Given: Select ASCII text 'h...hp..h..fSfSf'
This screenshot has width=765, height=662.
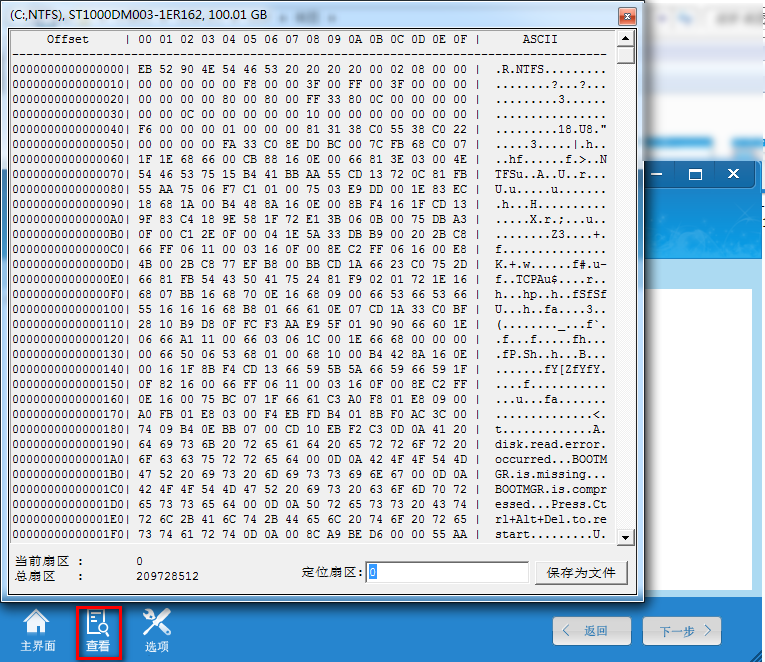Looking at the screenshot, I should 551,295.
